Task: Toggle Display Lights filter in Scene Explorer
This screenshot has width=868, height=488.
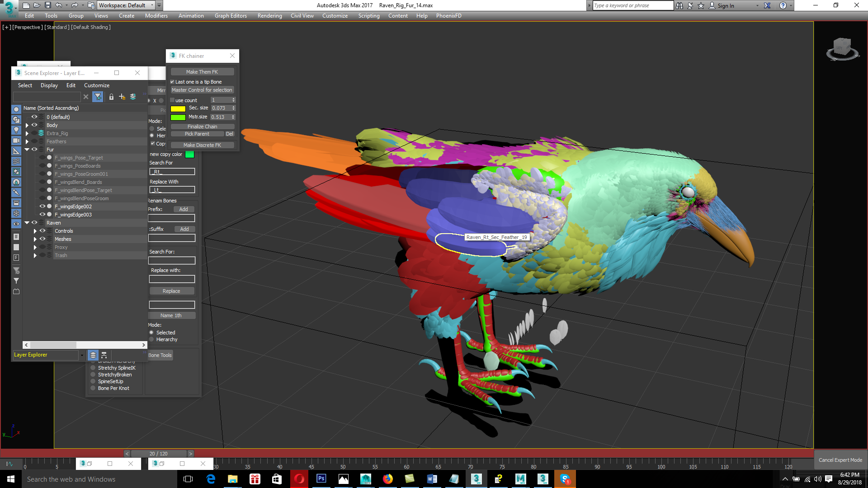Action: coord(16,130)
